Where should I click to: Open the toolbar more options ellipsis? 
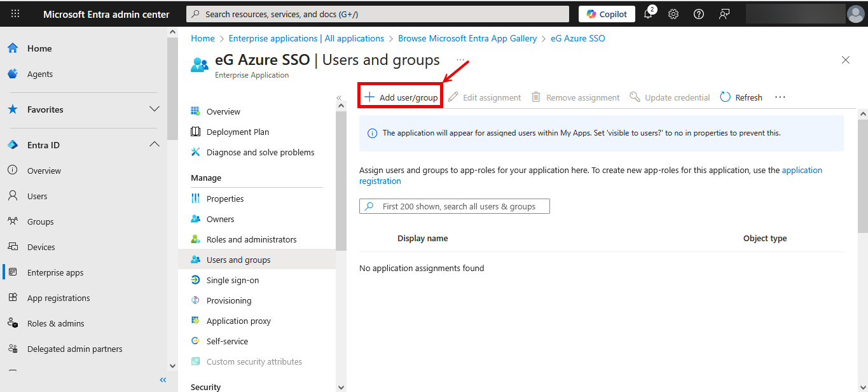coord(780,97)
